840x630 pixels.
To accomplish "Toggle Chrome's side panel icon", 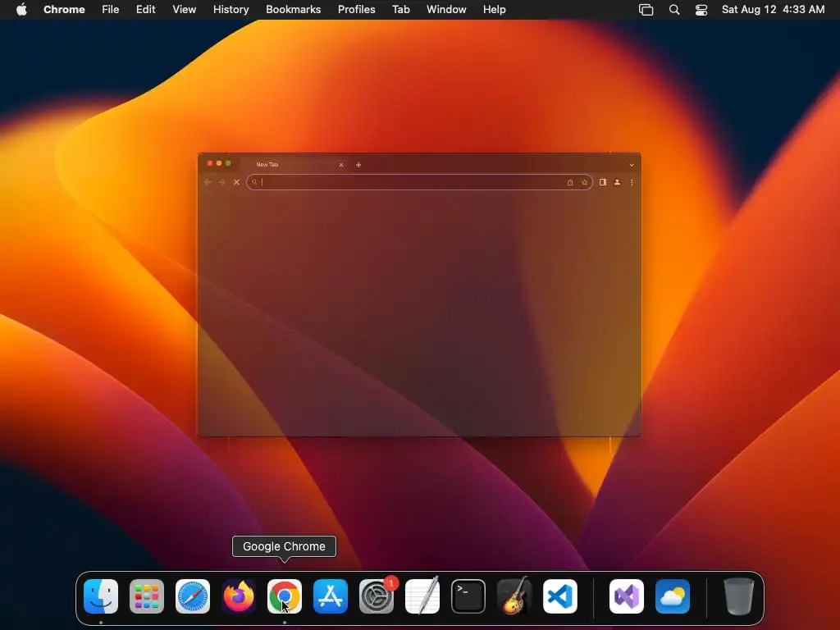I will tap(603, 182).
